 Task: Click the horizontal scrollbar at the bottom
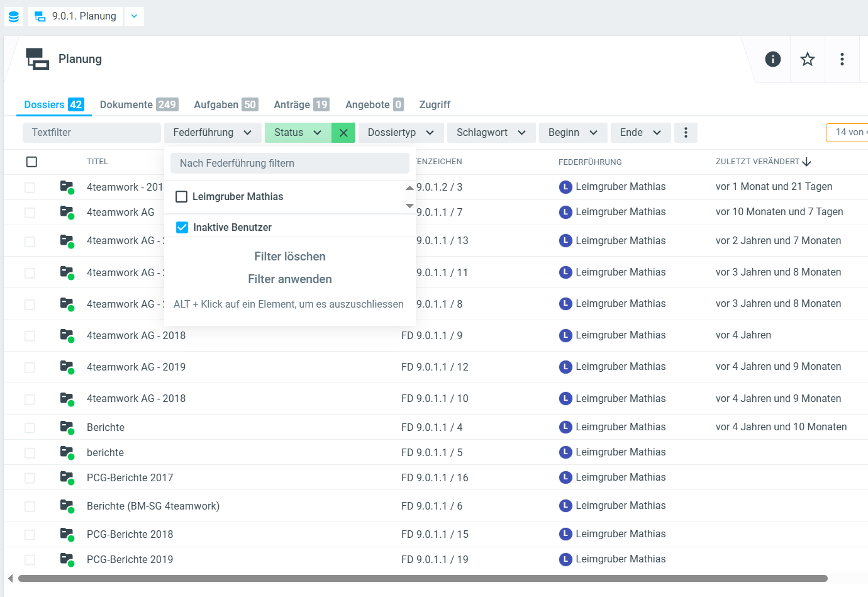coord(423,578)
